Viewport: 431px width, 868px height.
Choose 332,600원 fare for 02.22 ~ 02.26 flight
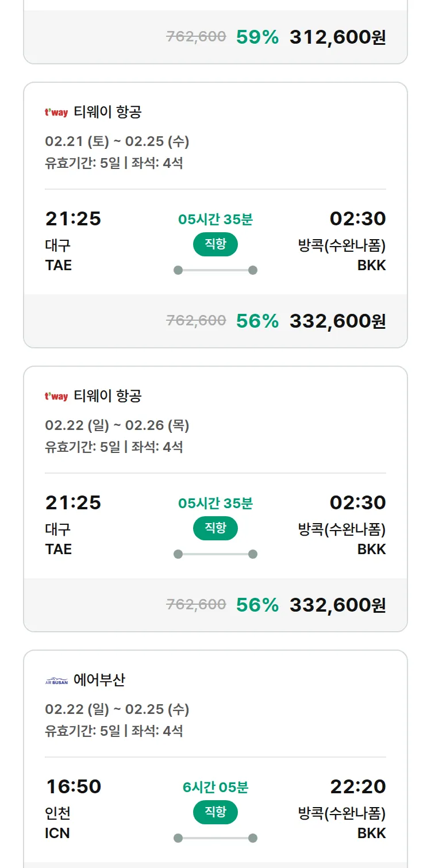pos(337,605)
